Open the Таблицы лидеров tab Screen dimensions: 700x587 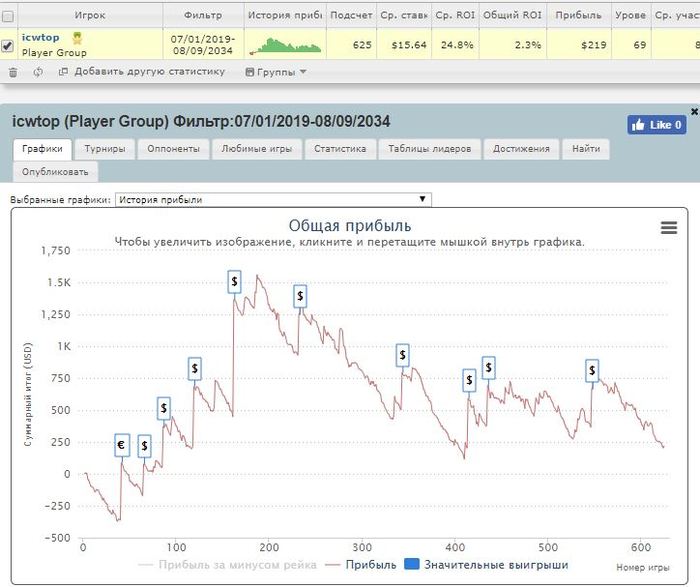tap(430, 149)
